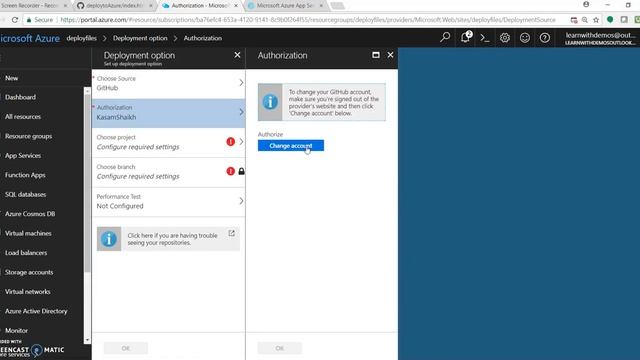Viewport: 640px width, 360px height.
Task: Launch the Cloud Shell icon
Action: pos(484,38)
